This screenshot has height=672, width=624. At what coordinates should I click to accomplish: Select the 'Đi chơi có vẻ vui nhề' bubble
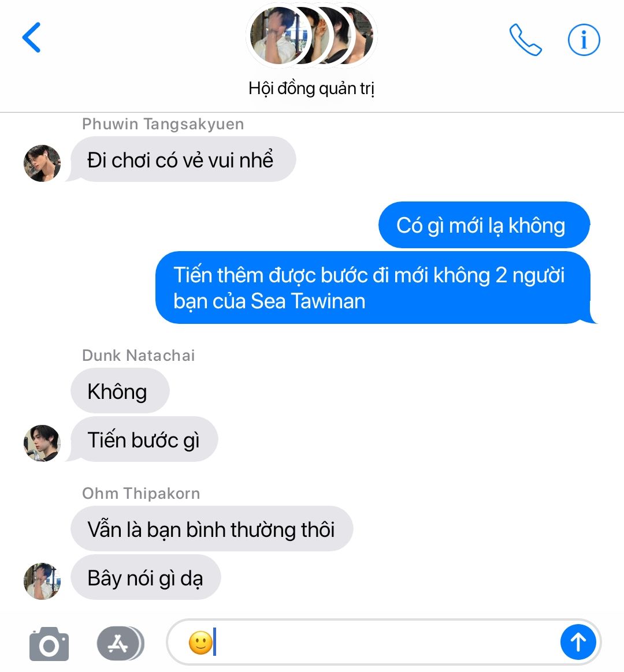(x=183, y=159)
